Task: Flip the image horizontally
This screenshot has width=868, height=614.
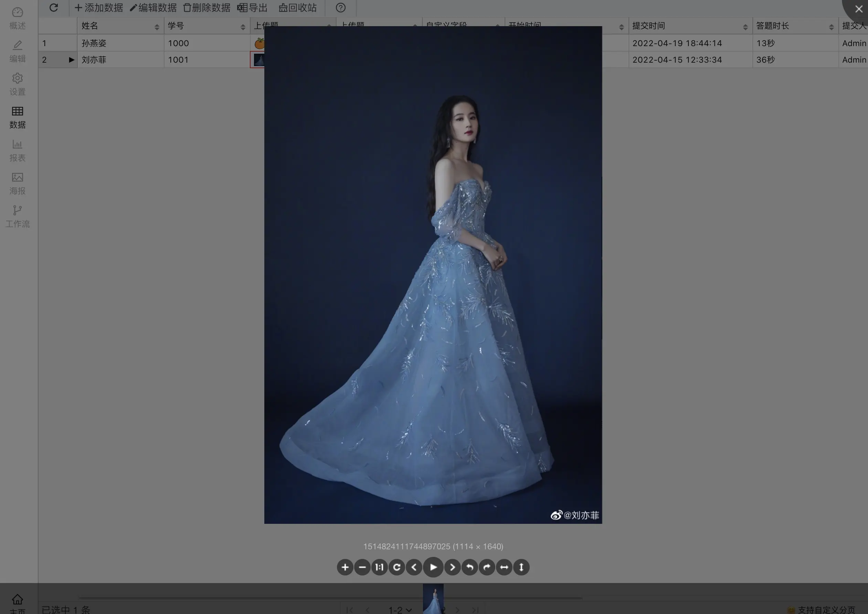Action: coord(504,567)
